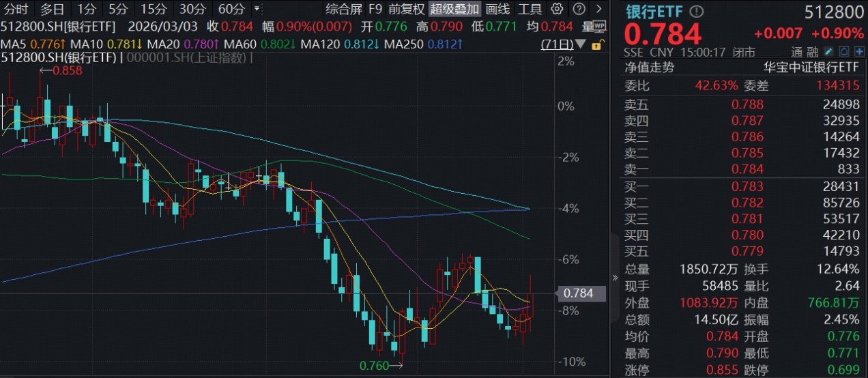Click the 综合屏 button
868x378 pixels.
click(x=344, y=9)
